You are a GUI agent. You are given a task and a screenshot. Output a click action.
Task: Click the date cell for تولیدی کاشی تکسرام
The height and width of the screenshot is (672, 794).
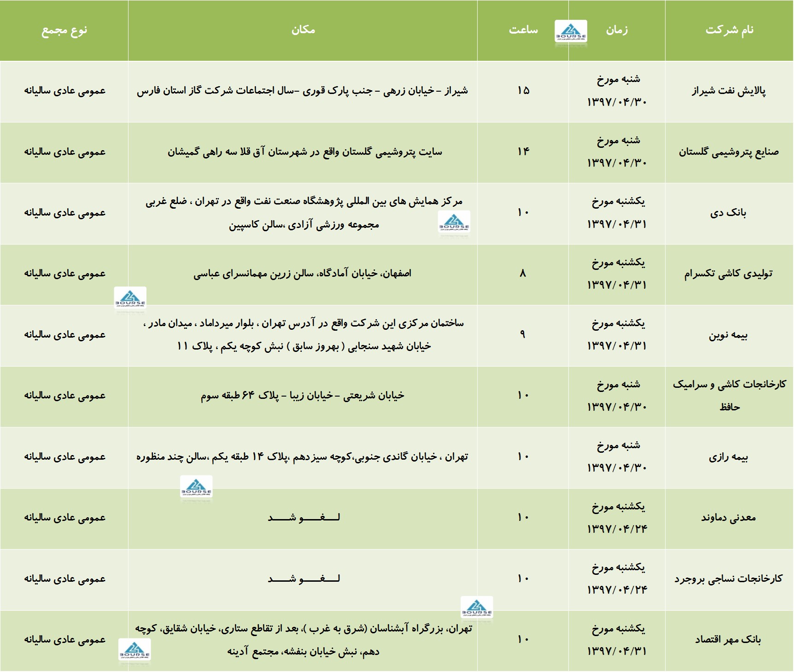point(617,274)
